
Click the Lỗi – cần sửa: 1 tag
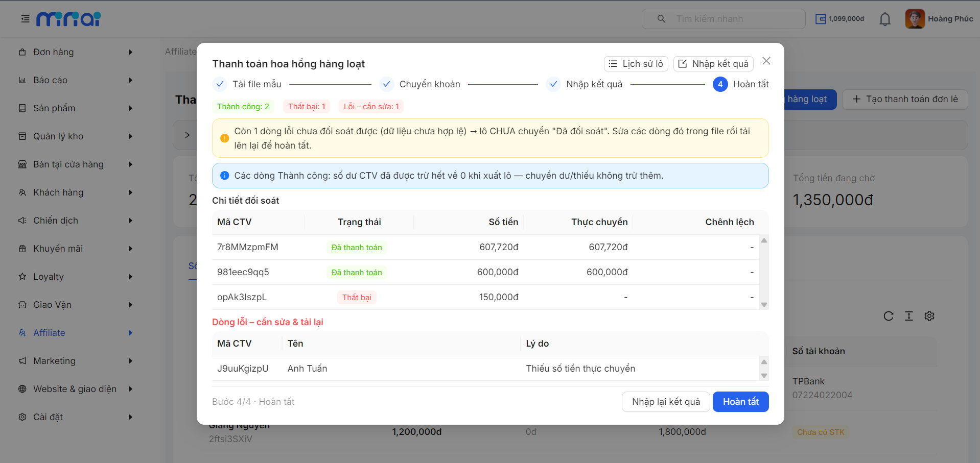(x=371, y=107)
